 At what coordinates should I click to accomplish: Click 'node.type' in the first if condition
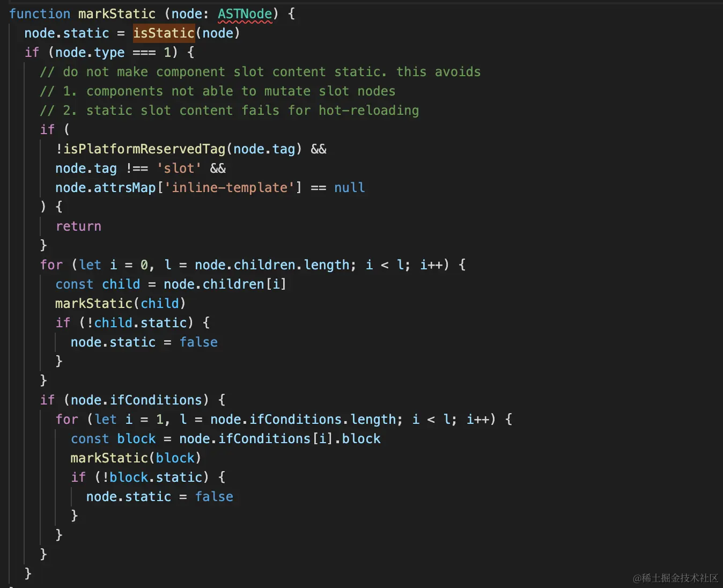click(90, 52)
